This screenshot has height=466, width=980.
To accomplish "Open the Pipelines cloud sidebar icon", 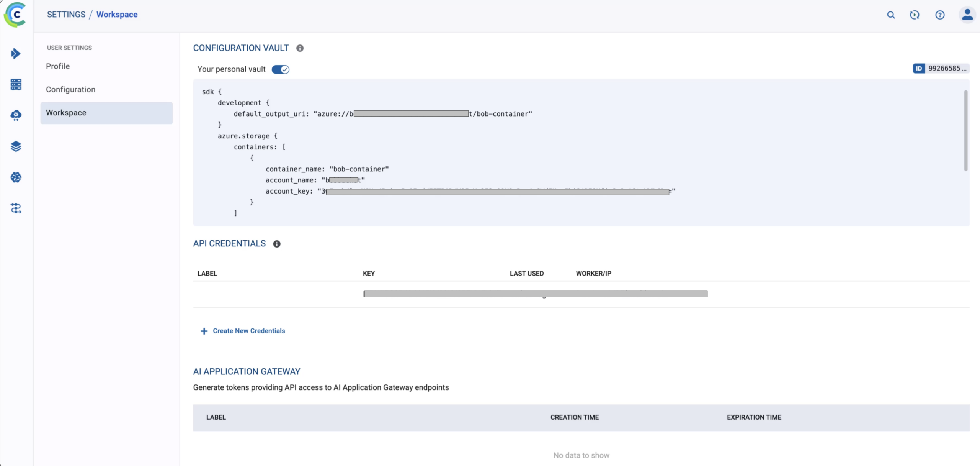I will [16, 115].
